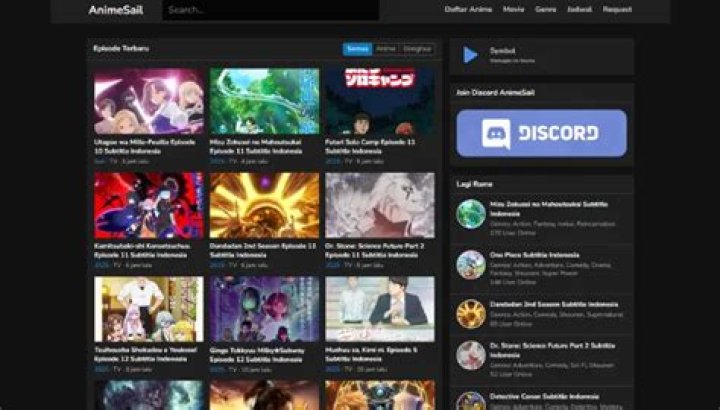Click Kamitsubaki-shi Kensetsuchuu Episode 11 title
The width and height of the screenshot is (720, 410).
pos(142,250)
